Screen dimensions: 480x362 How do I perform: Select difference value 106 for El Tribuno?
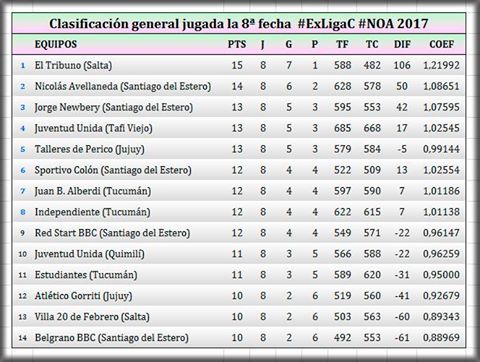click(402, 65)
